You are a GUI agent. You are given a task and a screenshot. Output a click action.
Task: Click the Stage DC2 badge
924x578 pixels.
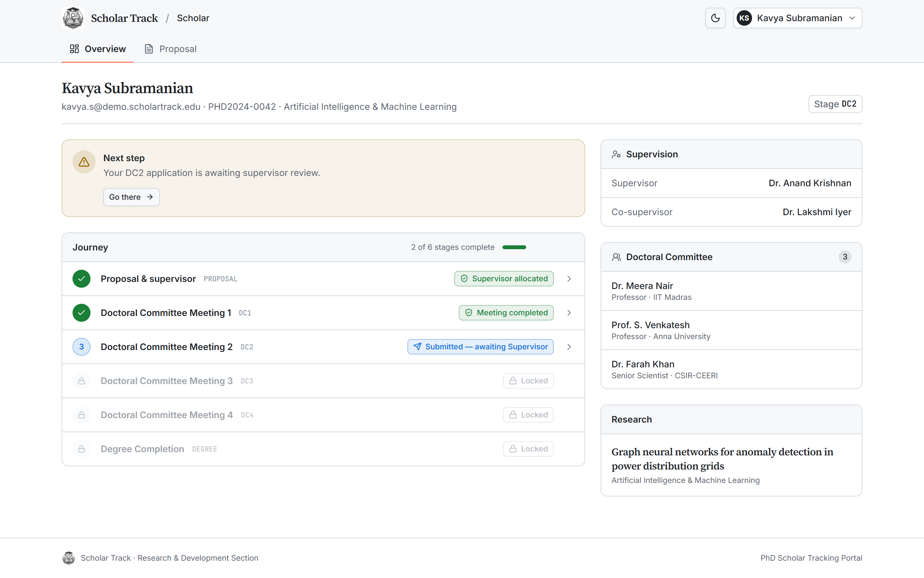(835, 104)
